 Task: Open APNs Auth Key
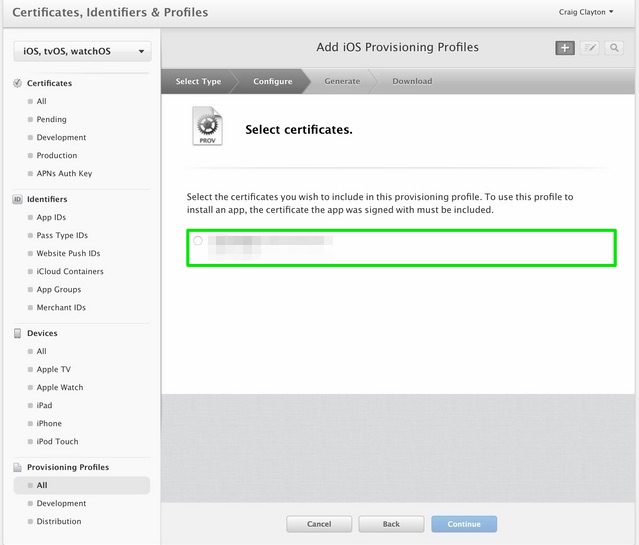tap(64, 174)
